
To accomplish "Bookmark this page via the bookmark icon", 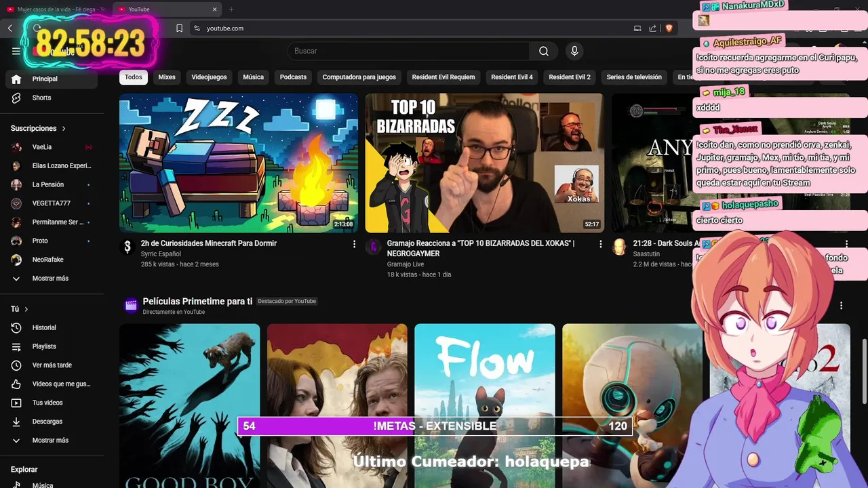I will pos(180,28).
